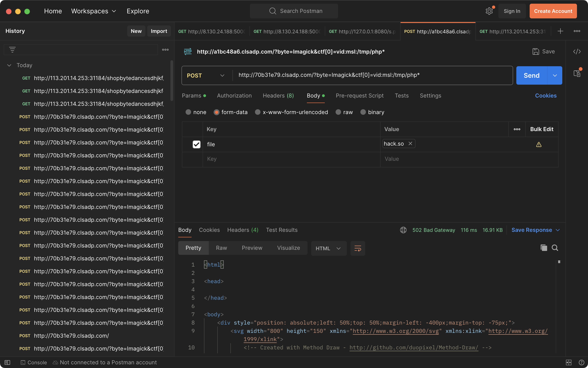Go to Home in top navigation

(x=53, y=11)
